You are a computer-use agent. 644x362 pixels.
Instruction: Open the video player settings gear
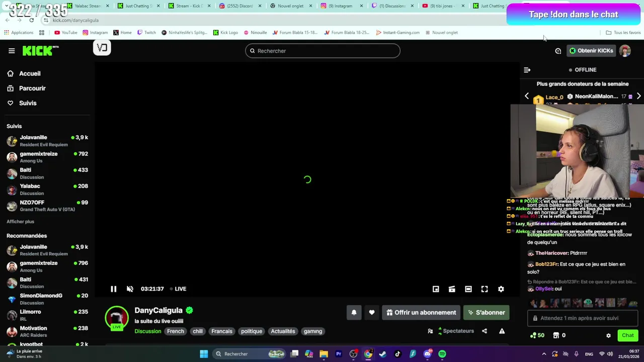click(501, 289)
